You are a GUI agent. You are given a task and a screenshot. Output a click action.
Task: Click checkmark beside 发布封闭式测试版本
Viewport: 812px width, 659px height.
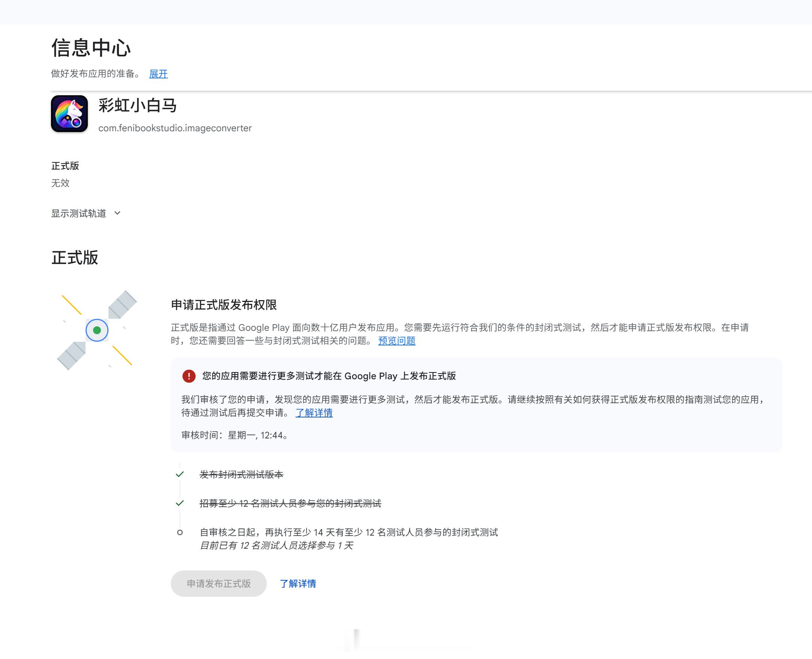pyautogui.click(x=180, y=474)
